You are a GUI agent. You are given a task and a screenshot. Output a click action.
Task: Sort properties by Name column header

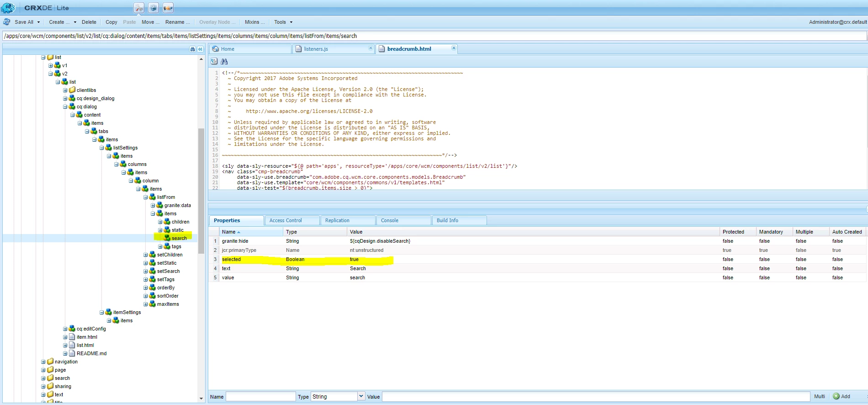(251, 232)
